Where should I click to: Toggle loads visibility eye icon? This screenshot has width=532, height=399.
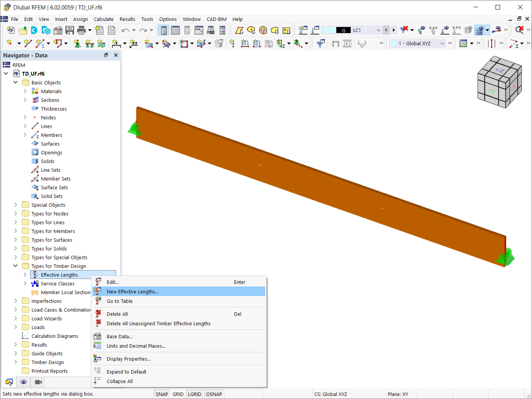pos(445,30)
